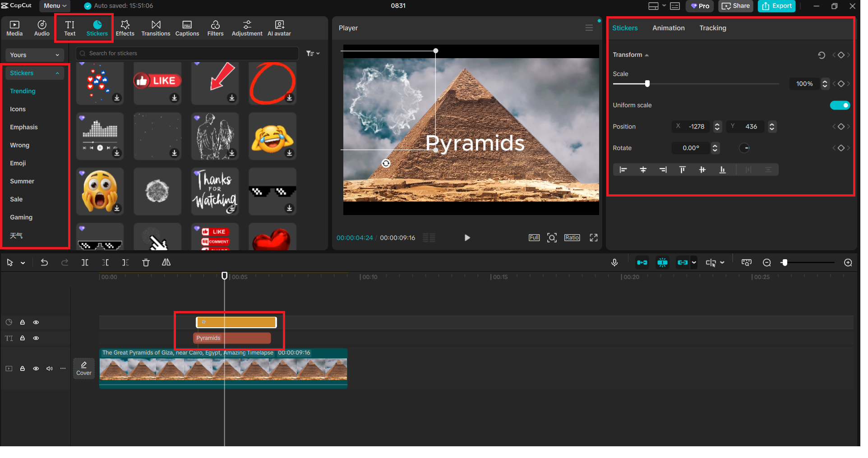The width and height of the screenshot is (868, 458).
Task: Open the AI avatar panel
Action: pyautogui.click(x=279, y=28)
